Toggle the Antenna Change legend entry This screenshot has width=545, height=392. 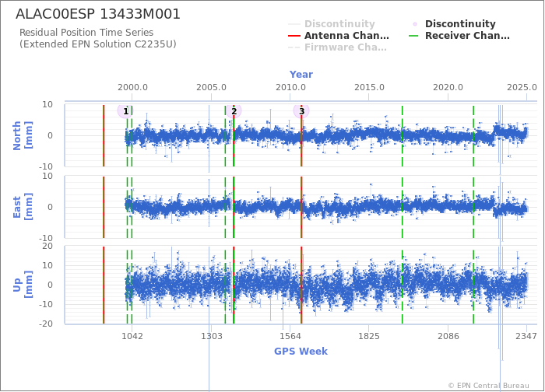click(339, 36)
